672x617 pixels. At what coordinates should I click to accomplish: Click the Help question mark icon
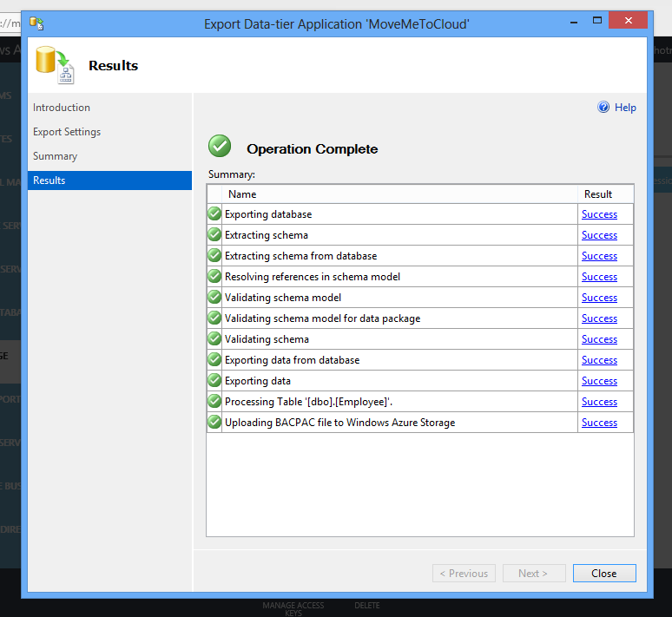click(604, 108)
